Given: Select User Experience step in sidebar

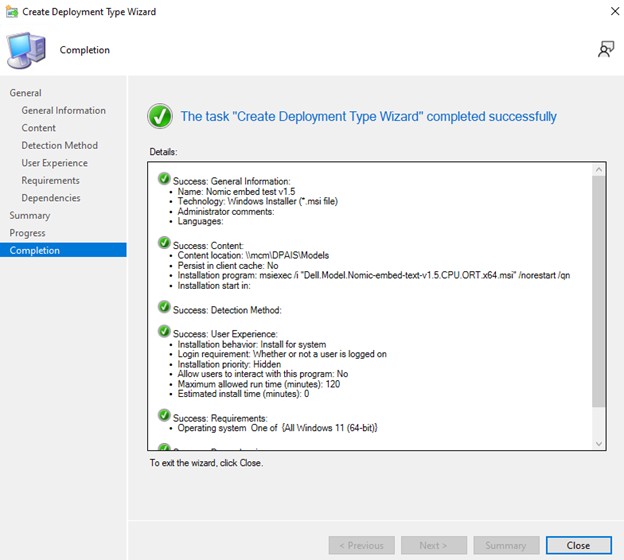Looking at the screenshot, I should (55, 163).
